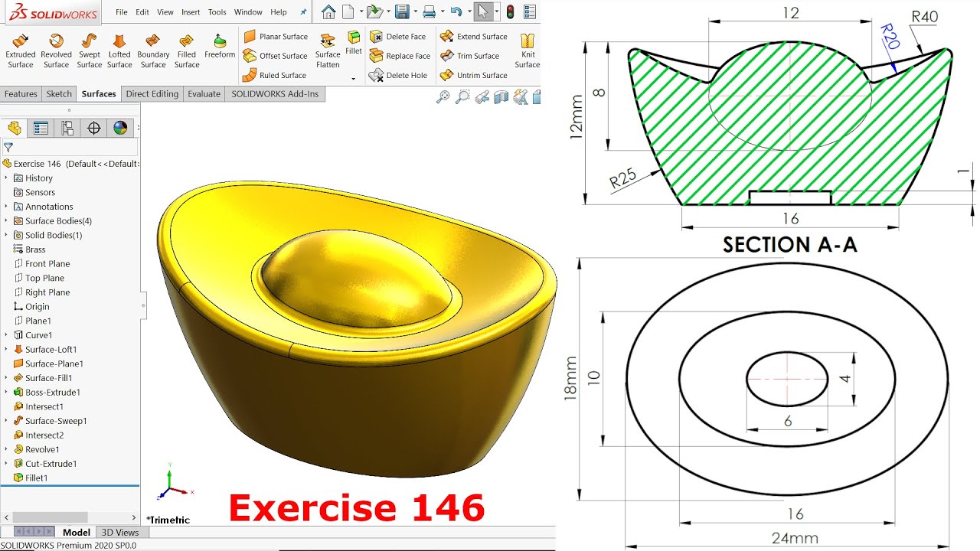Select the Filled Surface tool

click(187, 51)
